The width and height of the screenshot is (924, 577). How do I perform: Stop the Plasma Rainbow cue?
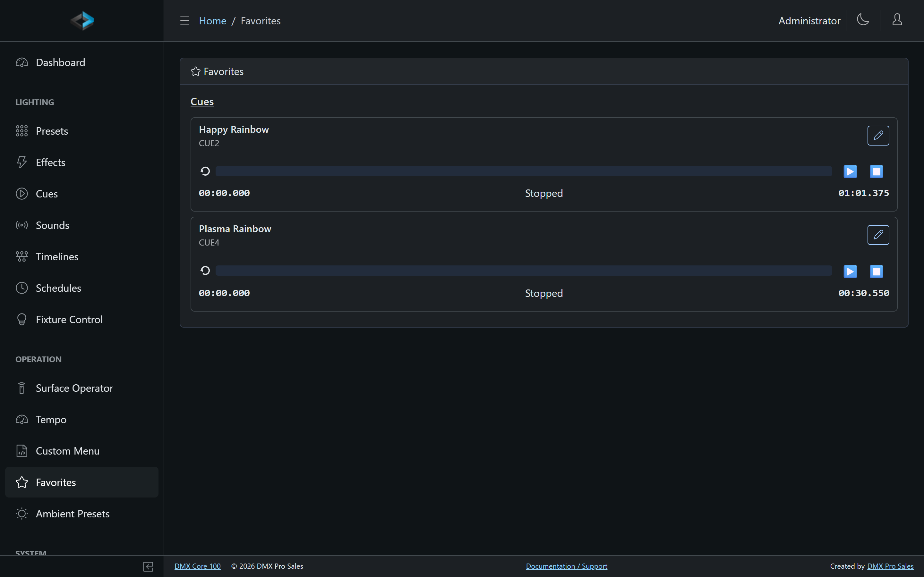click(x=876, y=271)
